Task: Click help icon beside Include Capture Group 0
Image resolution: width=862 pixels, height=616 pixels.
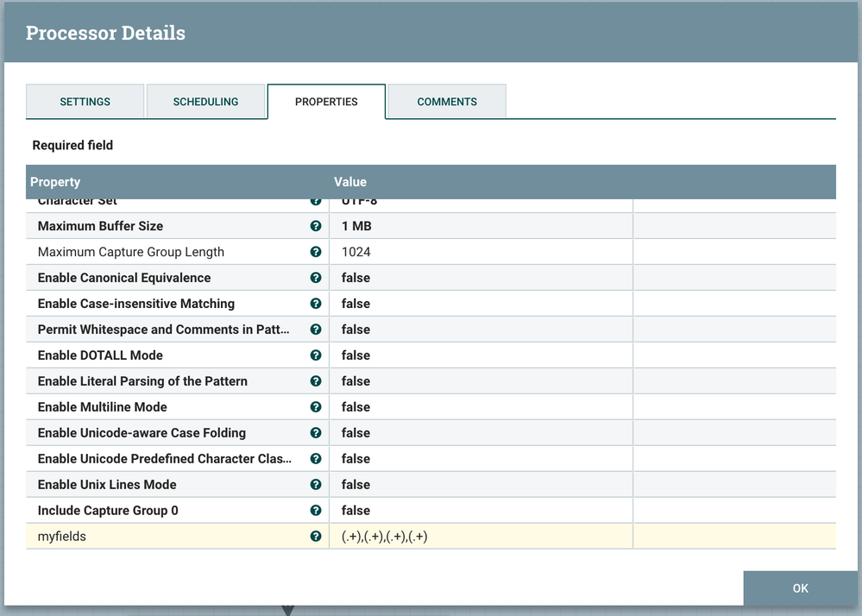Action: click(316, 511)
